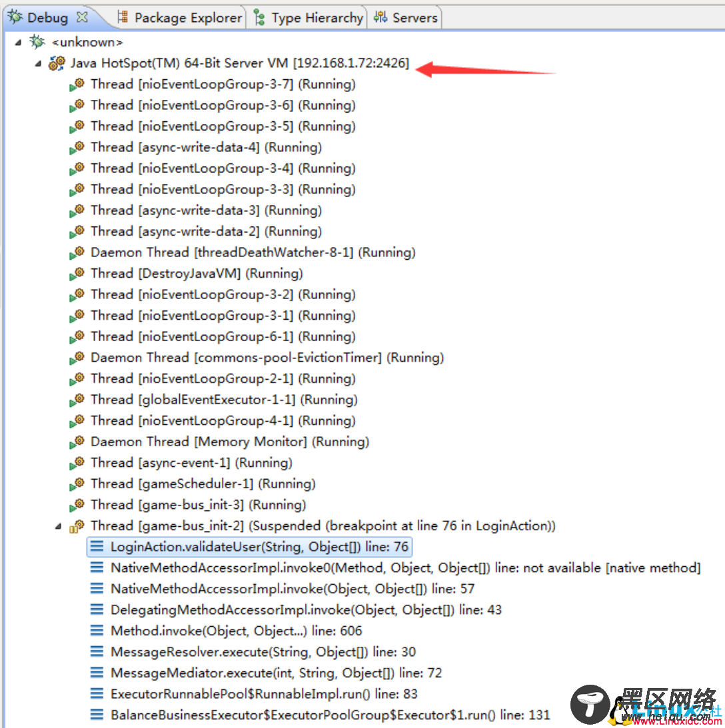Select Thread [game-bus_init-3] (Running)
This screenshot has height=728, width=725.
[199, 505]
